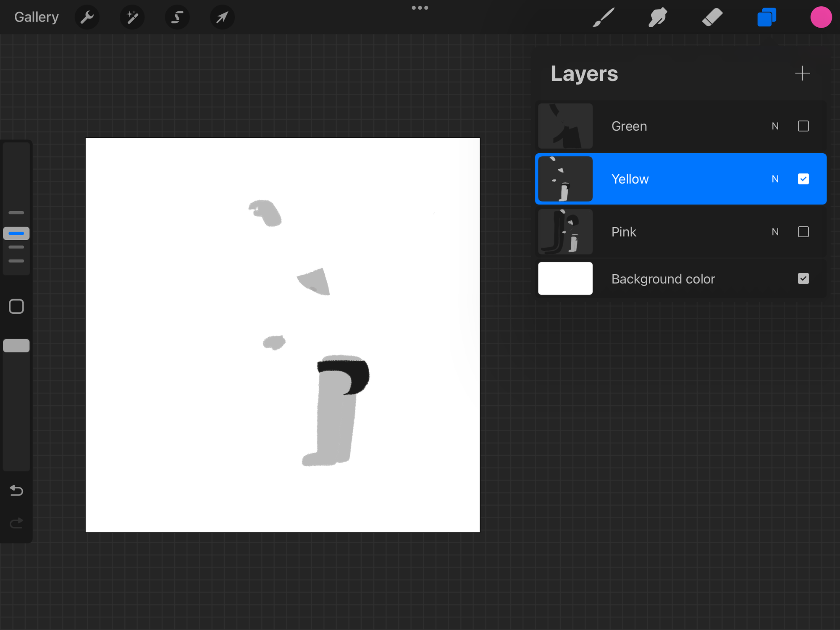The width and height of the screenshot is (840, 630).
Task: Open blend mode of Yellow layer
Action: (x=775, y=179)
